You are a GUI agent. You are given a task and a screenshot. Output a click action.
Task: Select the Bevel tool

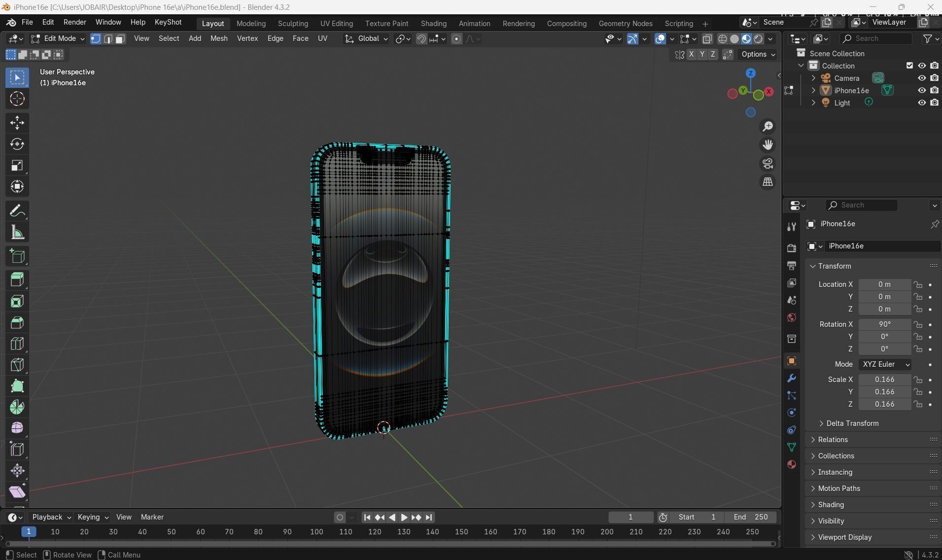[17, 322]
